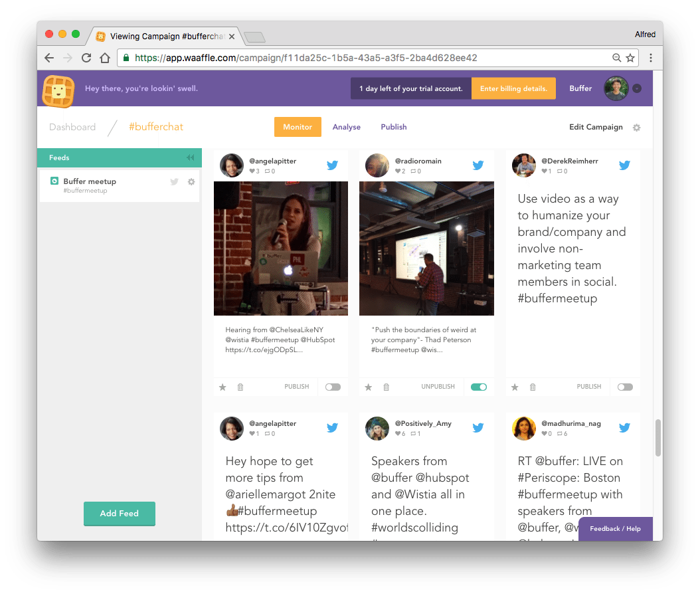Go to Dashboard breadcrumb
Screen dimensions: 700x594
pyautogui.click(x=72, y=127)
